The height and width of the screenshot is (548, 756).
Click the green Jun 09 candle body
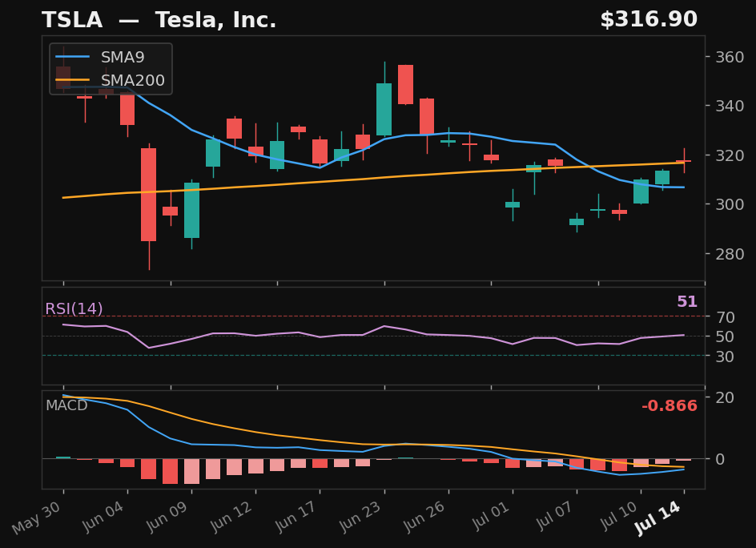click(192, 211)
